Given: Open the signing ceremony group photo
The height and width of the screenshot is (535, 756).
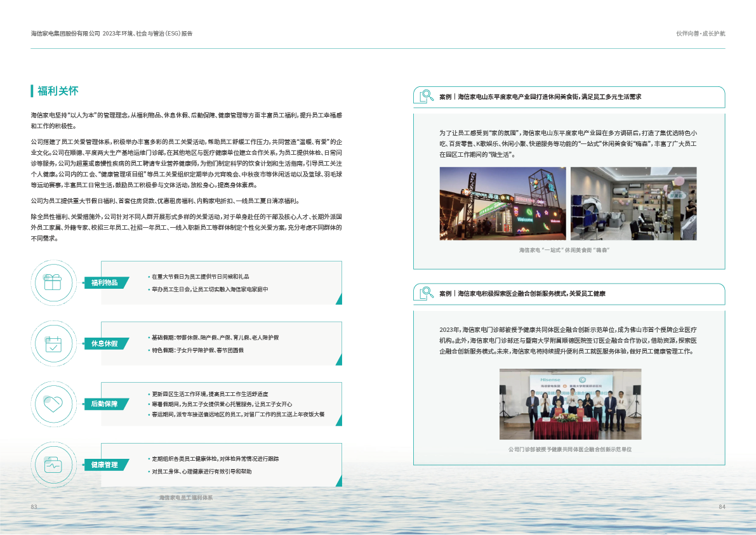Looking at the screenshot, I should pyautogui.click(x=569, y=404).
